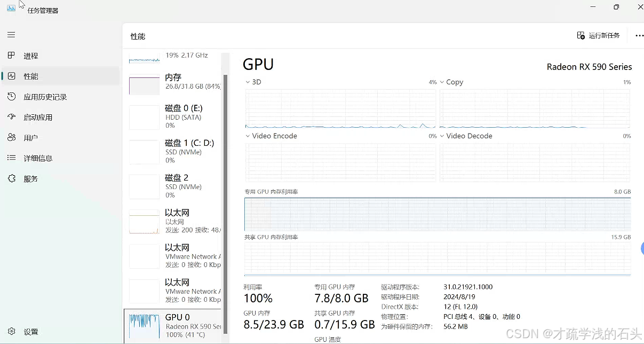Click the Performance (性能) sidebar icon

11,76
